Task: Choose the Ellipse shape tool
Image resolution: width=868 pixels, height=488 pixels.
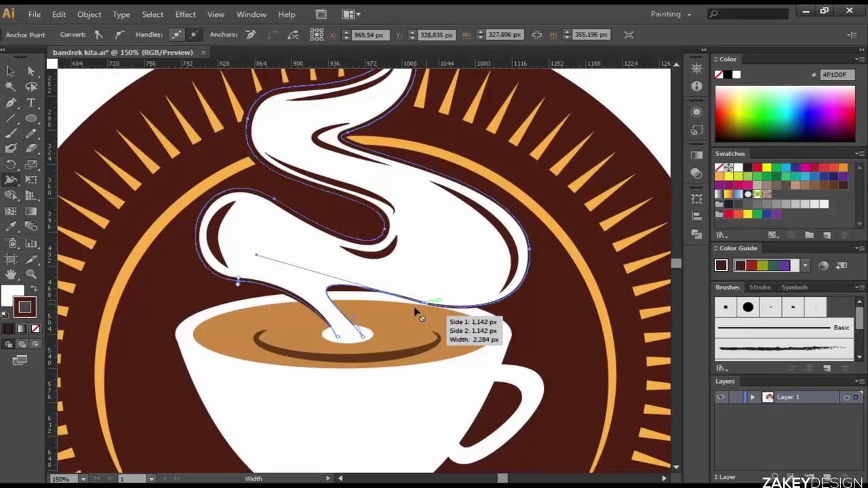Action: (x=31, y=118)
